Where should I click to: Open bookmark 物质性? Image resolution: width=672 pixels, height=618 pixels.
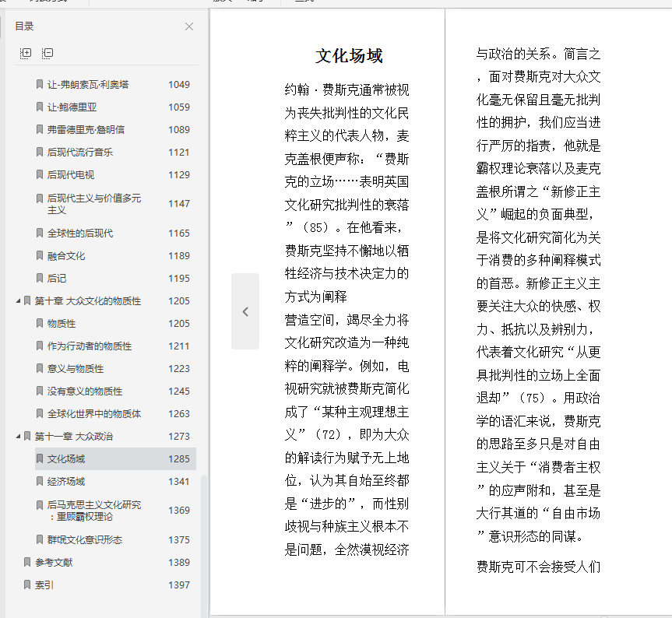(x=62, y=324)
